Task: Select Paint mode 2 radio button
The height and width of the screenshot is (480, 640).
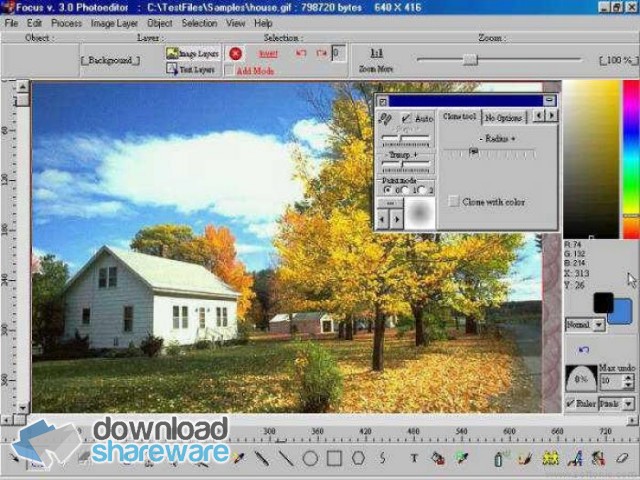Action: 422,190
